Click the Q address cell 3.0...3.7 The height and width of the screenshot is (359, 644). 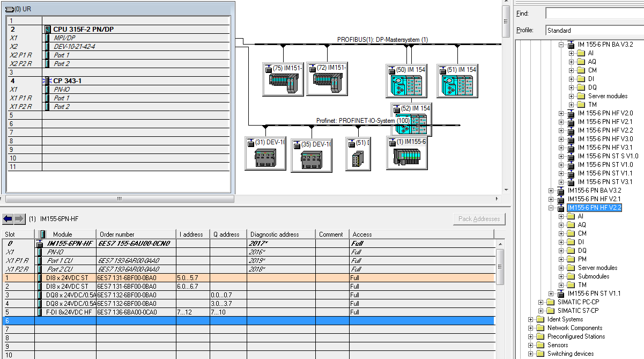pos(228,303)
